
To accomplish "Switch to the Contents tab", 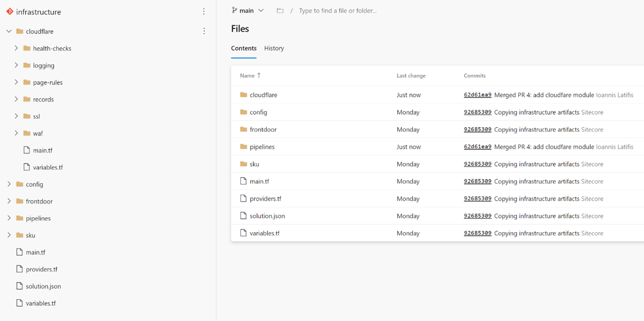I will coord(244,48).
